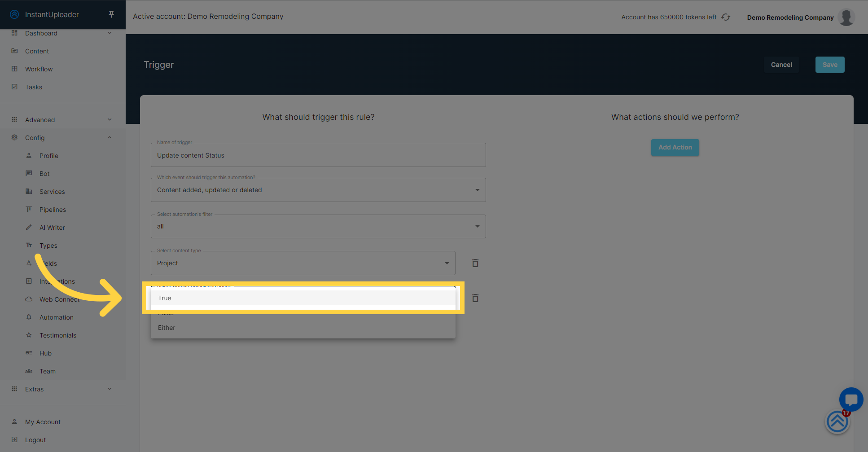Collapse the Config section chevron
This screenshot has height=452, width=868.
point(110,138)
